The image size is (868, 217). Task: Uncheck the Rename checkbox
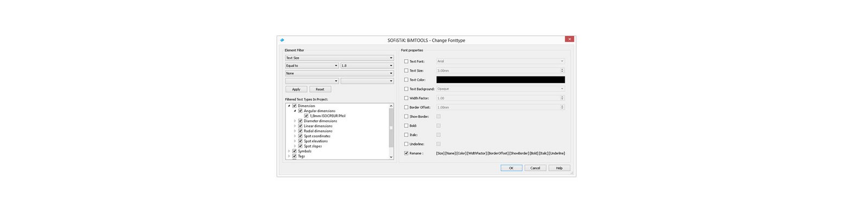(406, 154)
